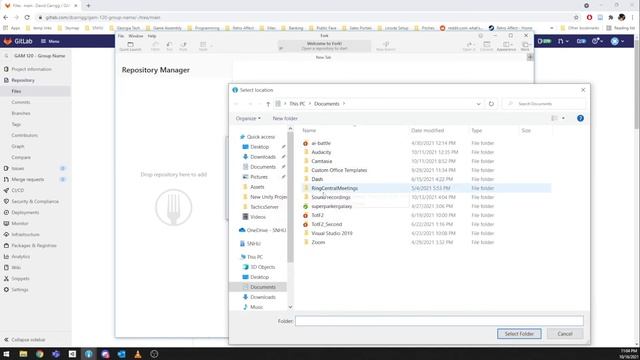The width and height of the screenshot is (640, 360).
Task: Click the Select Folder button
Action: 519,334
